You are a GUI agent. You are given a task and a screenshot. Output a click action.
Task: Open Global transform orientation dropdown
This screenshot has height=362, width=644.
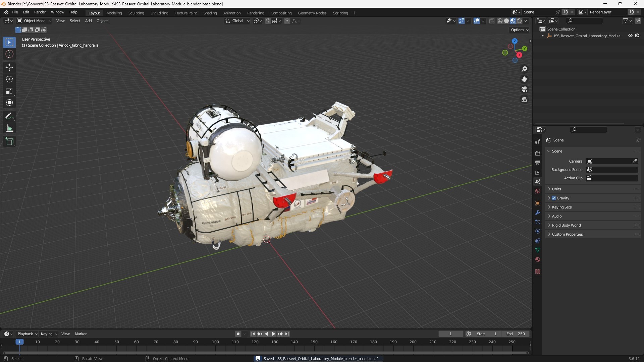pyautogui.click(x=237, y=21)
